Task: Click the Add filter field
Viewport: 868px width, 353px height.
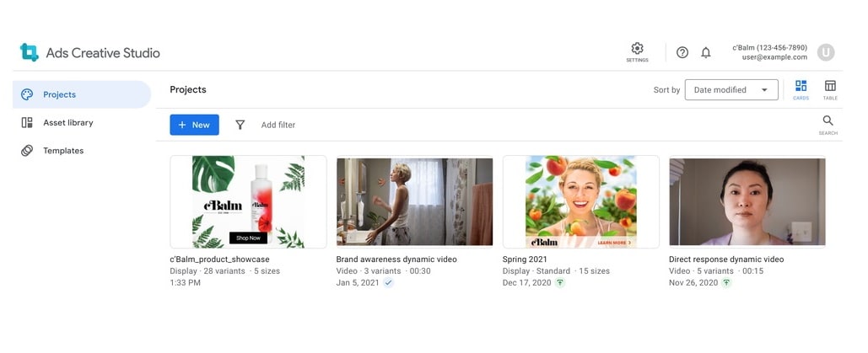Action: (x=278, y=125)
